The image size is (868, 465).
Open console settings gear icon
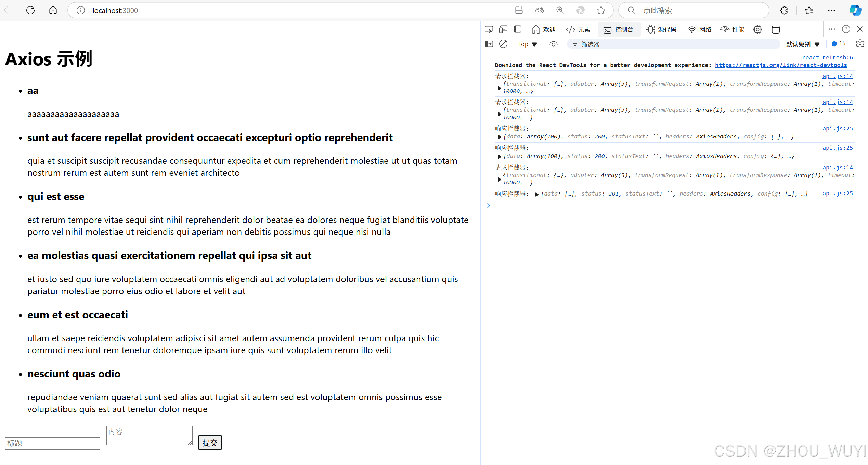click(x=860, y=44)
